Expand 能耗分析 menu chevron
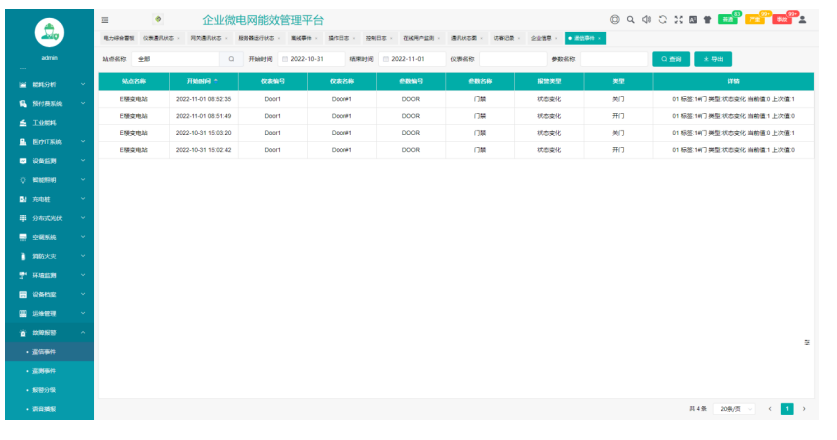 click(x=83, y=84)
